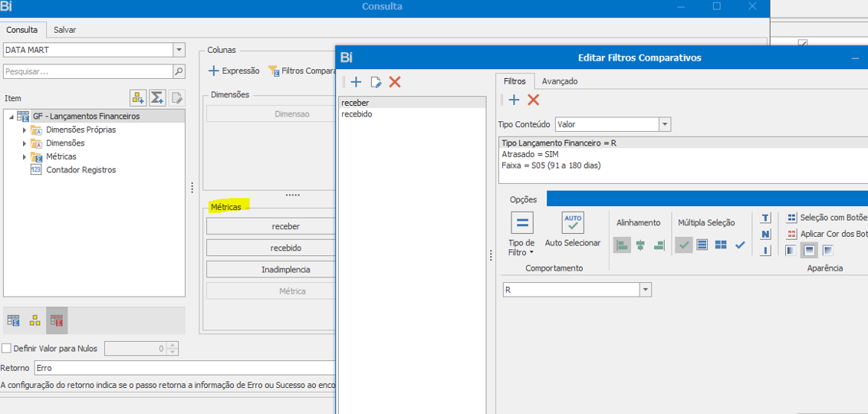
Task: Remove filter condition with red X under Filtros tab
Action: (533, 100)
